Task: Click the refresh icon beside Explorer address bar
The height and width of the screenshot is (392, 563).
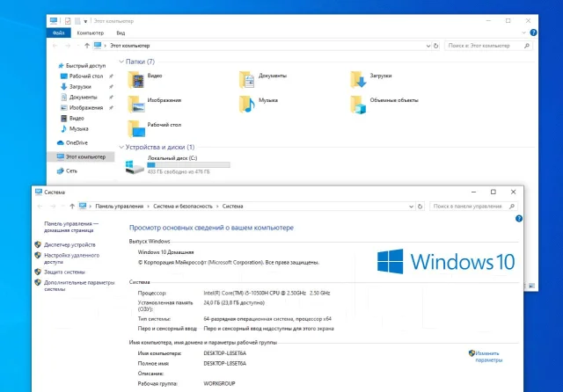Action: [x=436, y=46]
